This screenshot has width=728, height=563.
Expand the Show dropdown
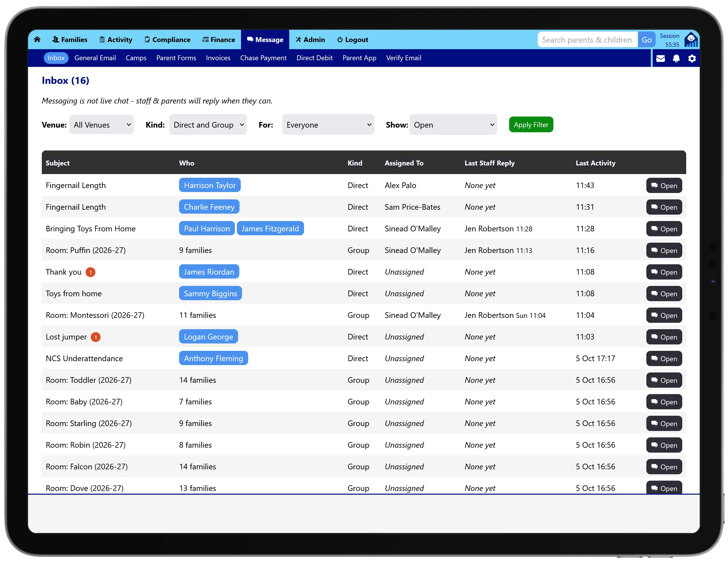(x=453, y=125)
